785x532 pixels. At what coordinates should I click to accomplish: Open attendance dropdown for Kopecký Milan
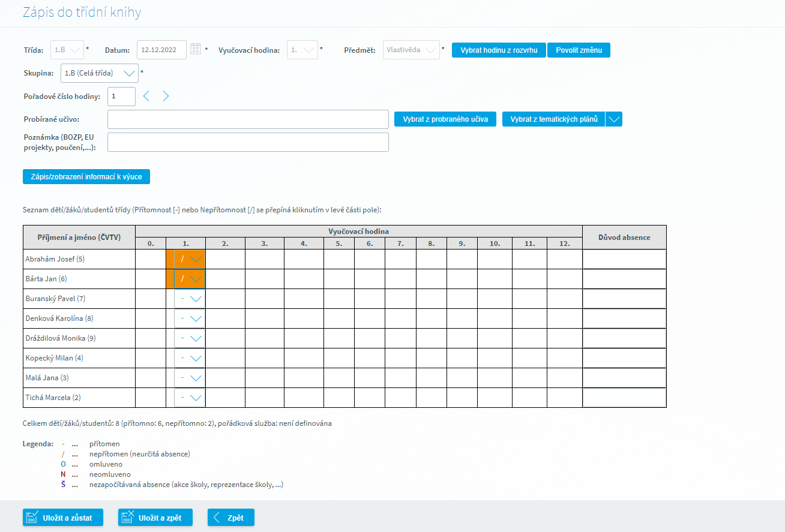[x=196, y=358]
